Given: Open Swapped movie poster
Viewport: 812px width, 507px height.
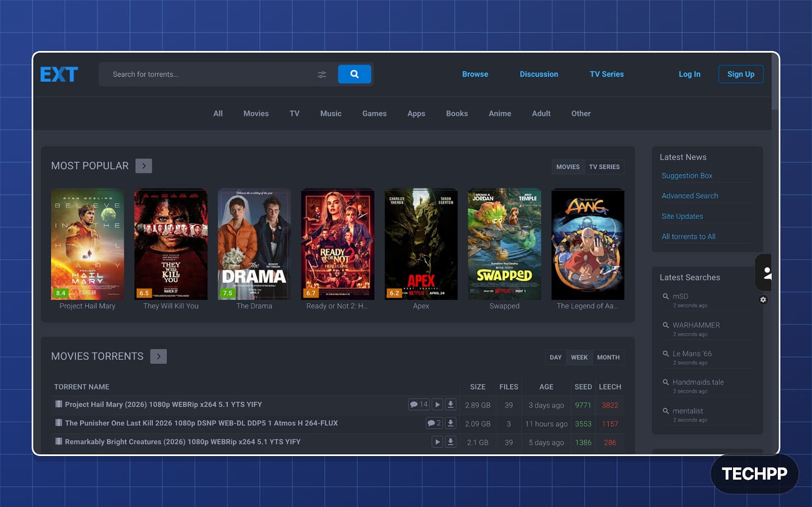Looking at the screenshot, I should [505, 244].
